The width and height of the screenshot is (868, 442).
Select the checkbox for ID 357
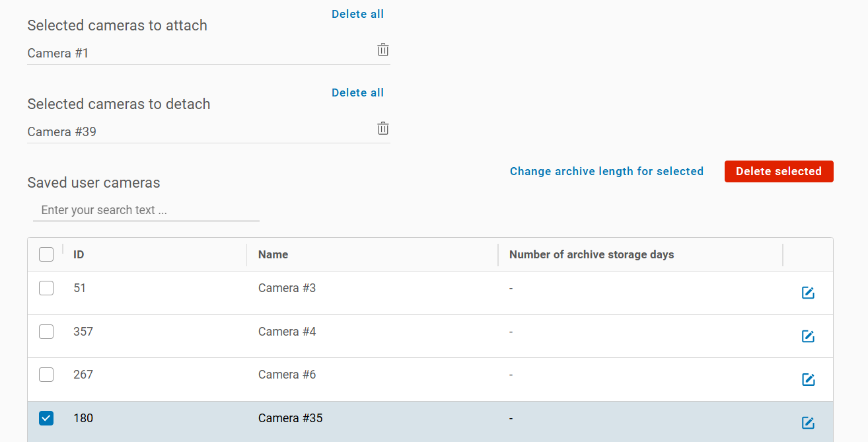[46, 332]
